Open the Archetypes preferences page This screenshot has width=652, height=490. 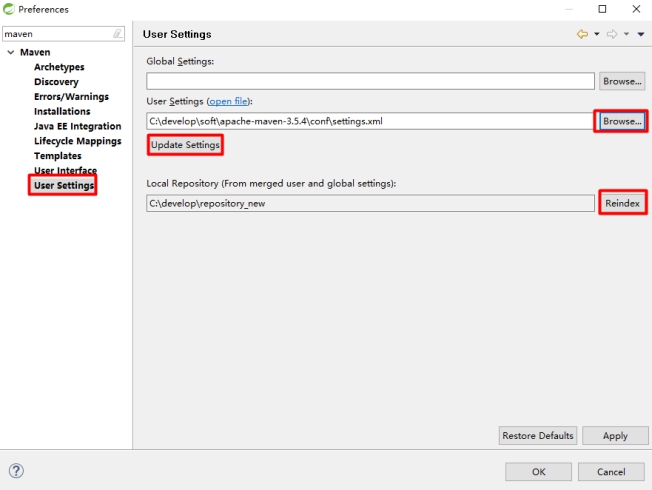pyautogui.click(x=59, y=67)
